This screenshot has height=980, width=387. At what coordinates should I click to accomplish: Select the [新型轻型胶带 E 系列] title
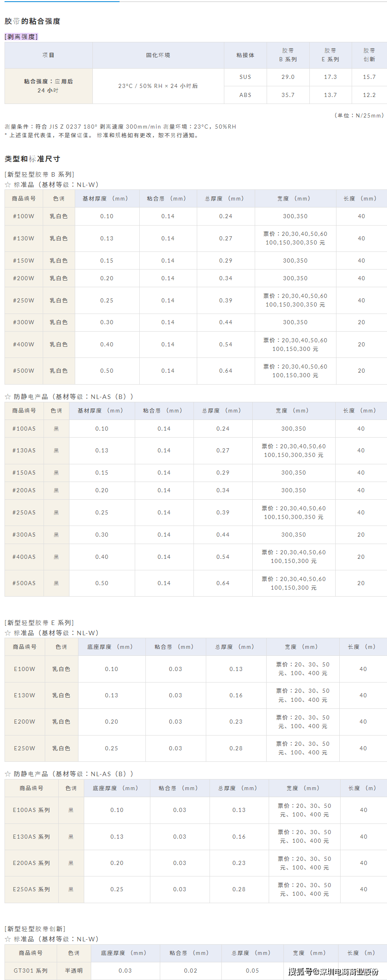(39, 623)
